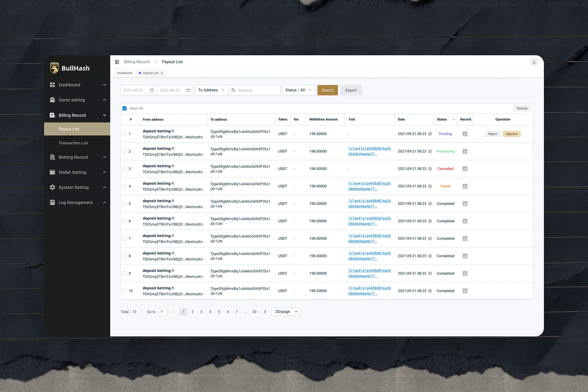
Task: Check the checkbox for row 5
Action: [125, 204]
